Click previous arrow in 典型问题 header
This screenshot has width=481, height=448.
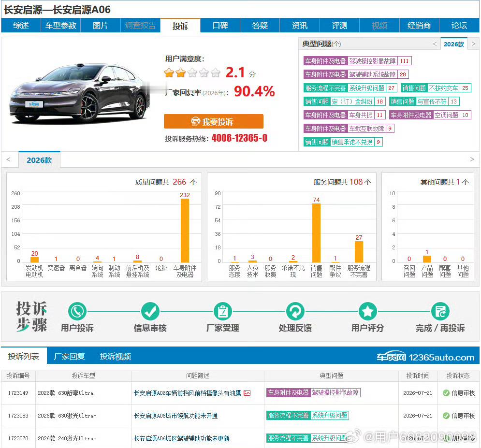point(435,44)
